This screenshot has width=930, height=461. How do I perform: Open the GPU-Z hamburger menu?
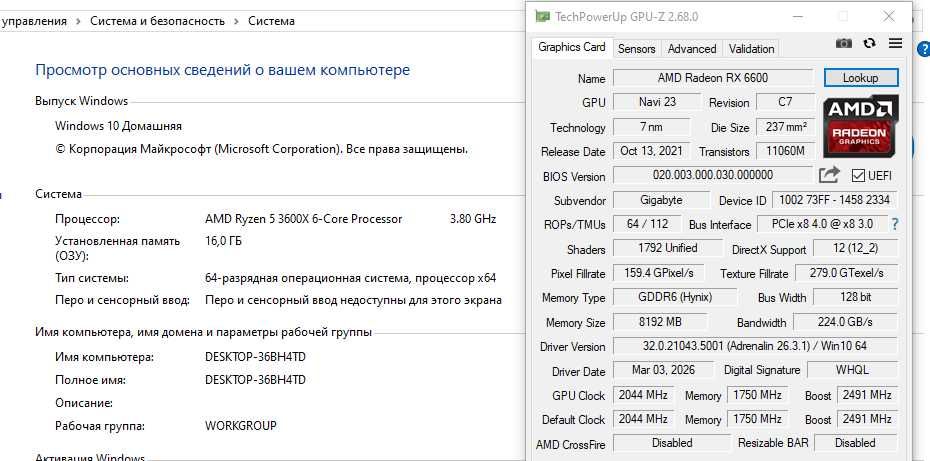point(895,43)
